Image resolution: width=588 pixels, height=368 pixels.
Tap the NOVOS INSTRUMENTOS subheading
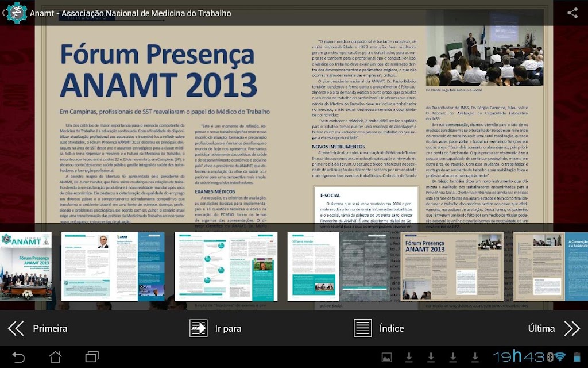point(338,147)
